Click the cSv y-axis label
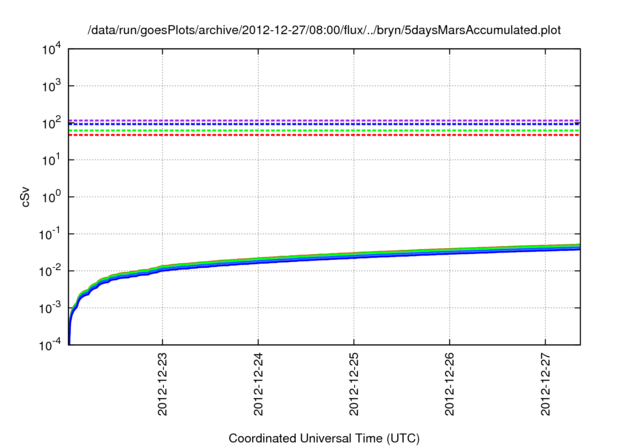 tap(25, 197)
